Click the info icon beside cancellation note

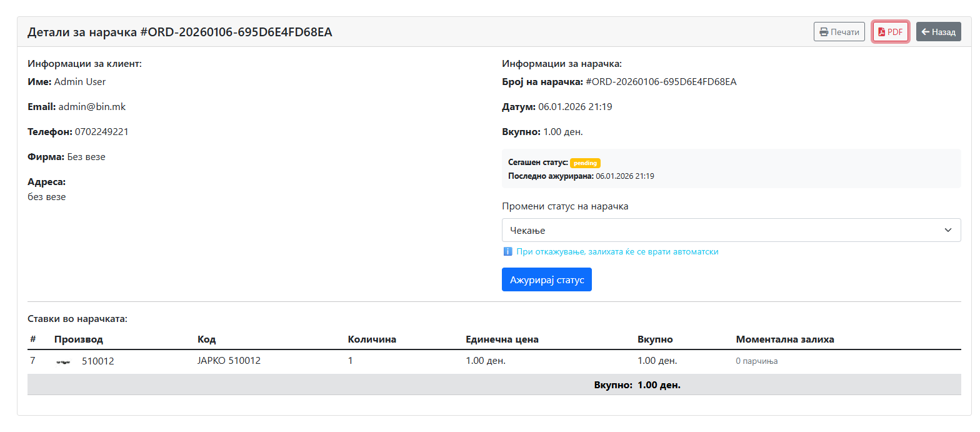pos(507,252)
